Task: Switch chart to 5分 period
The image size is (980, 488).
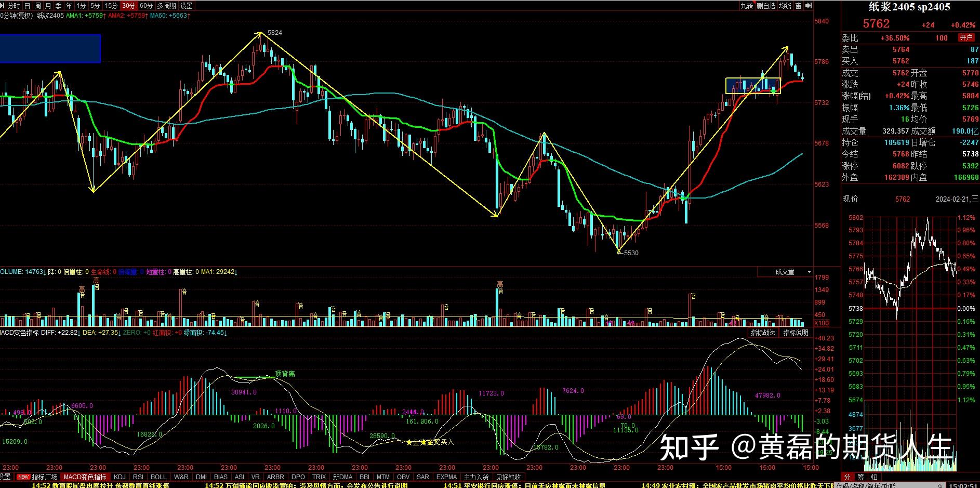Action: tap(95, 6)
